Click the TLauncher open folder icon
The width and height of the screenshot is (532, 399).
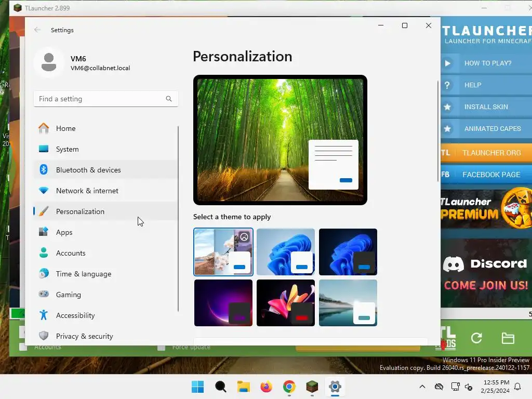click(x=508, y=338)
